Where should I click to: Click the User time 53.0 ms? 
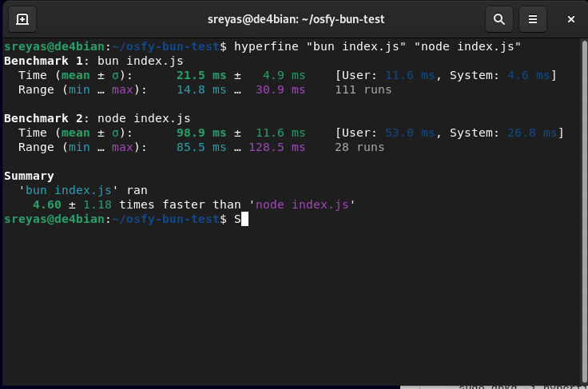click(x=410, y=133)
